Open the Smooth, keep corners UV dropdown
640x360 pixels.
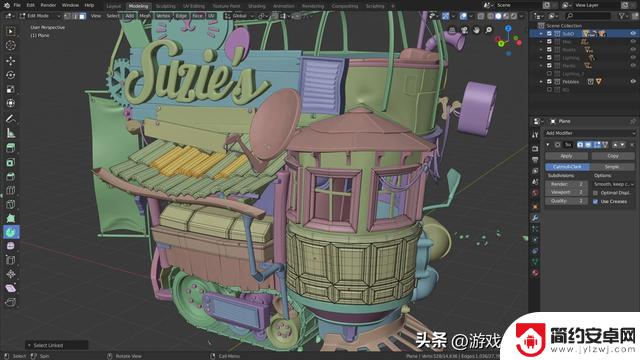pyautogui.click(x=613, y=184)
